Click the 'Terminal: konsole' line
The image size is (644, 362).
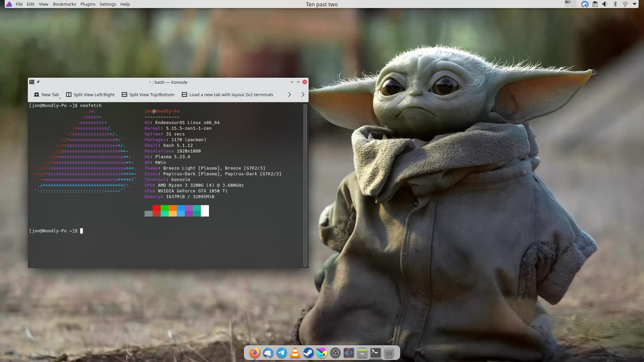click(x=167, y=179)
